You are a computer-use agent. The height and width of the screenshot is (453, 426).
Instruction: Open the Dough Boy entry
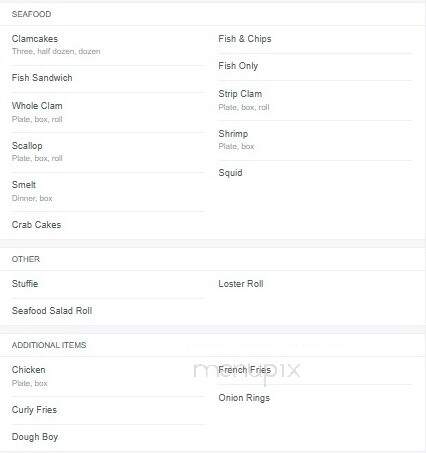click(x=35, y=437)
